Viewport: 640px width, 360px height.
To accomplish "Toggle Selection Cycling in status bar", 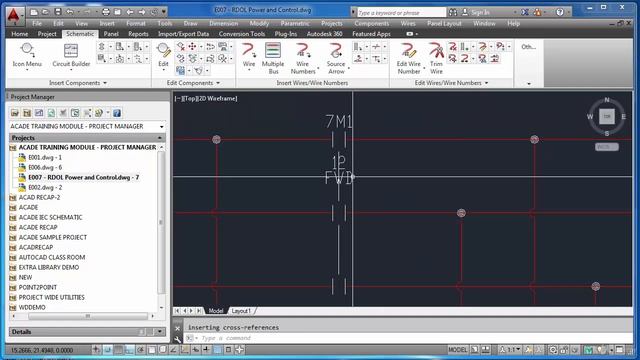I will coord(240,349).
